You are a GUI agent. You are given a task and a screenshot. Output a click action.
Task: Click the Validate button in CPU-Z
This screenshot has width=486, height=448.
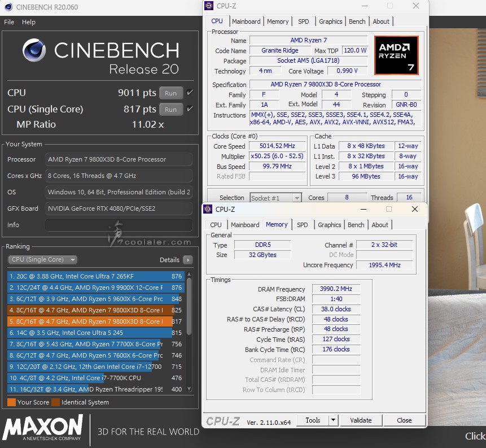[361, 420]
